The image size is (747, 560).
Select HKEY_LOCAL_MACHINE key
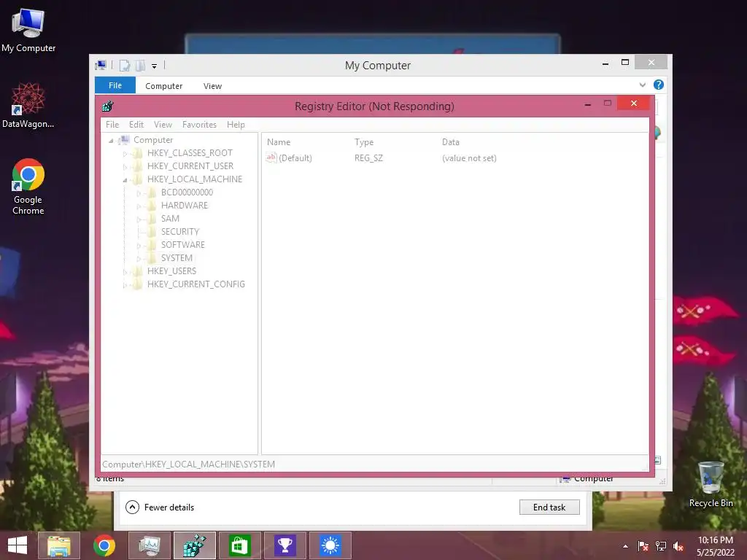coord(194,179)
